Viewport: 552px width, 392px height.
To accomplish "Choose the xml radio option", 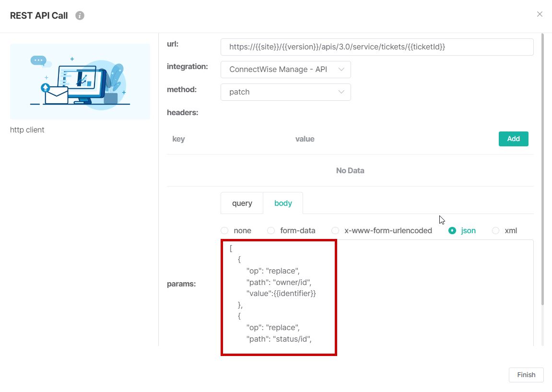I will (495, 231).
